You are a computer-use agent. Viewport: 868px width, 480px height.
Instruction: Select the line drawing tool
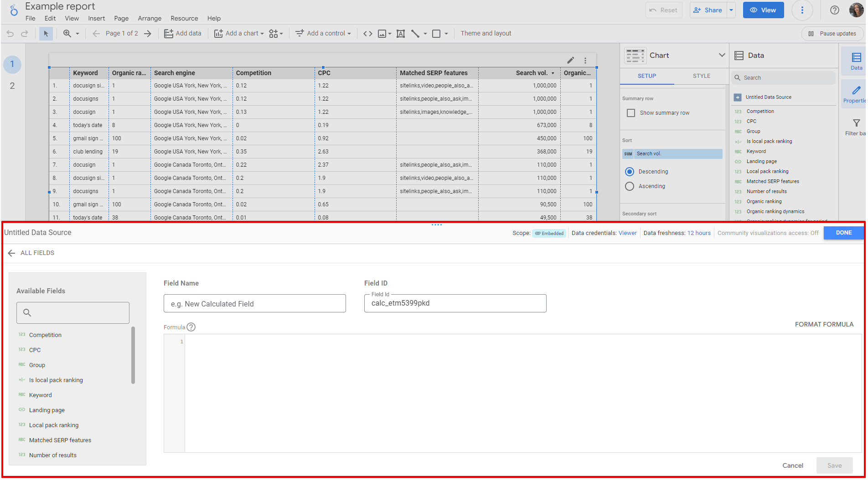[x=415, y=34]
